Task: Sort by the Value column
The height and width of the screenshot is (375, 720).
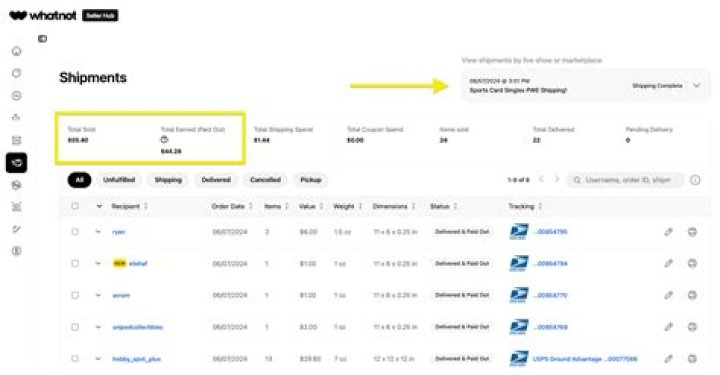Action: coord(311,207)
